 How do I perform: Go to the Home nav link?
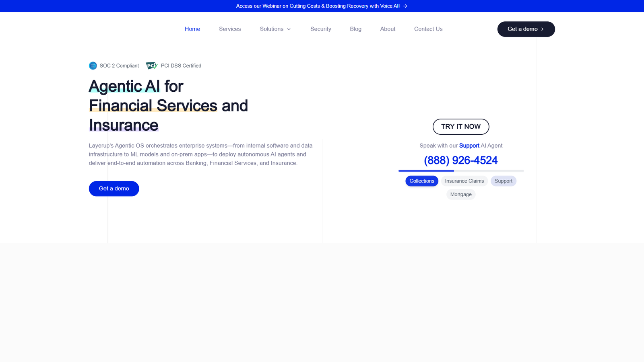coord(192,29)
